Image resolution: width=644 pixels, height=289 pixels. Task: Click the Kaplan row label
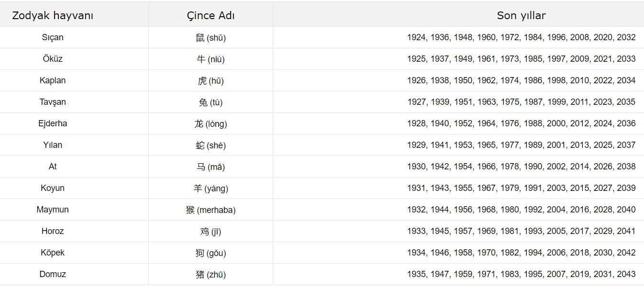click(53, 80)
